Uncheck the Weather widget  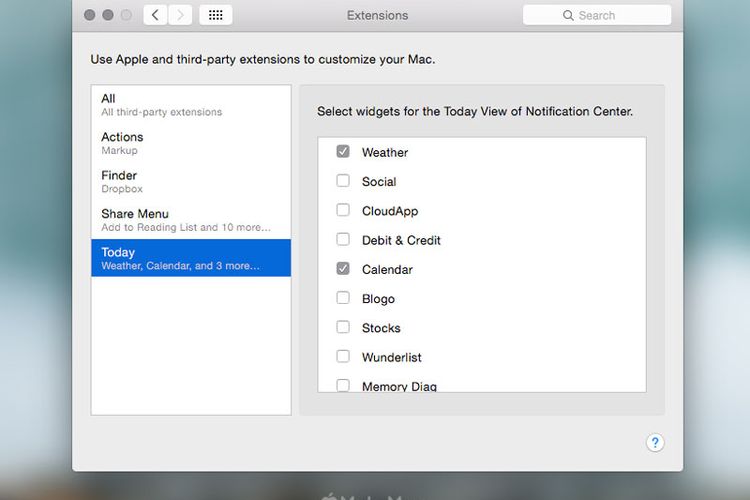point(343,152)
